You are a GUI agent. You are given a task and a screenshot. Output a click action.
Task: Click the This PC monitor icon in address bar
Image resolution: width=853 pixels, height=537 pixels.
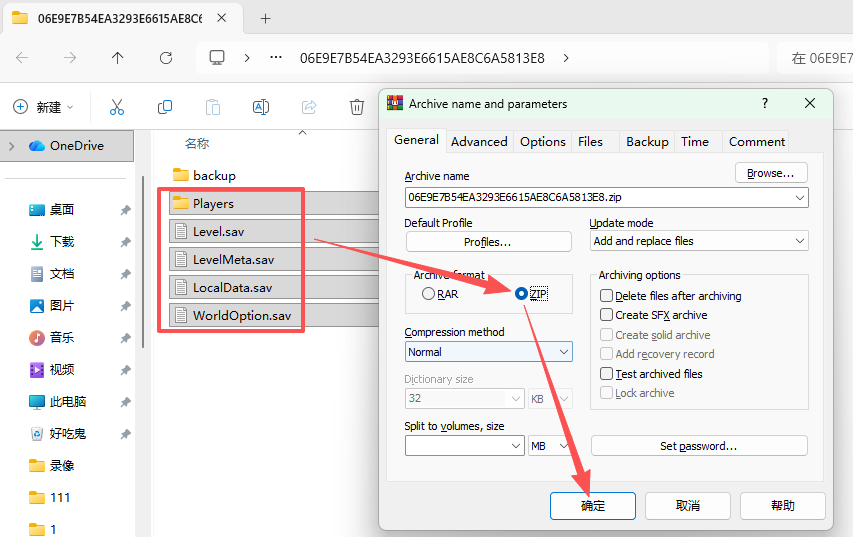coord(217,58)
